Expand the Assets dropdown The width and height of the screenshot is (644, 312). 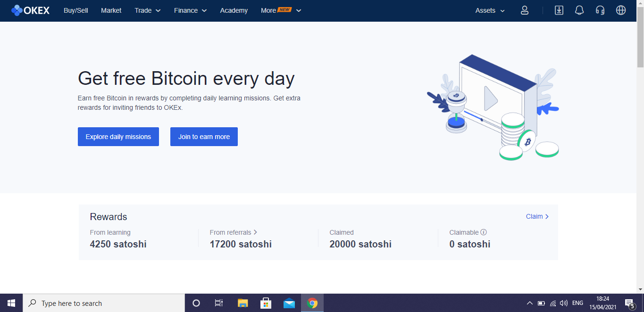489,10
